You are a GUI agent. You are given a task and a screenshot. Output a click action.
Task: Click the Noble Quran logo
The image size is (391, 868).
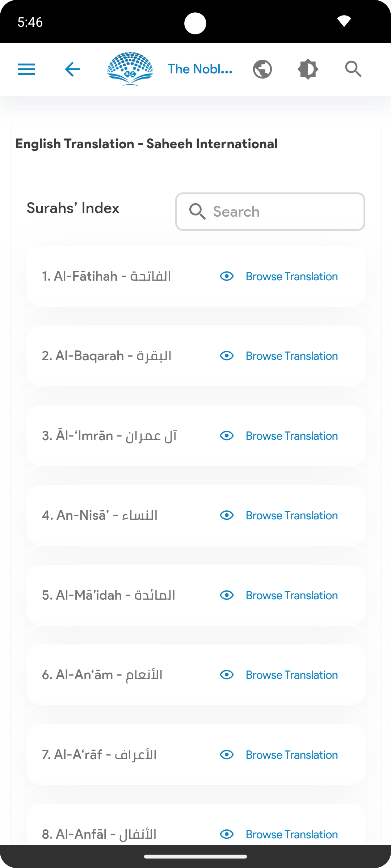(x=130, y=69)
